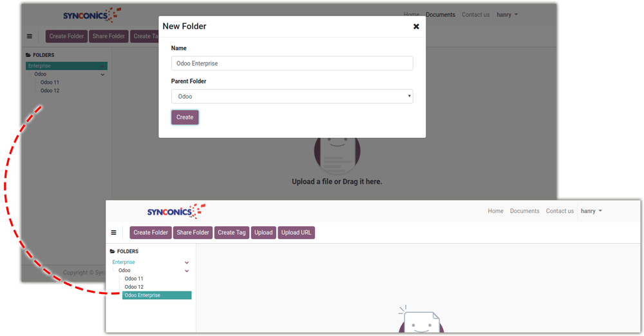Click the Create Tag button in lower toolbar

pos(232,233)
